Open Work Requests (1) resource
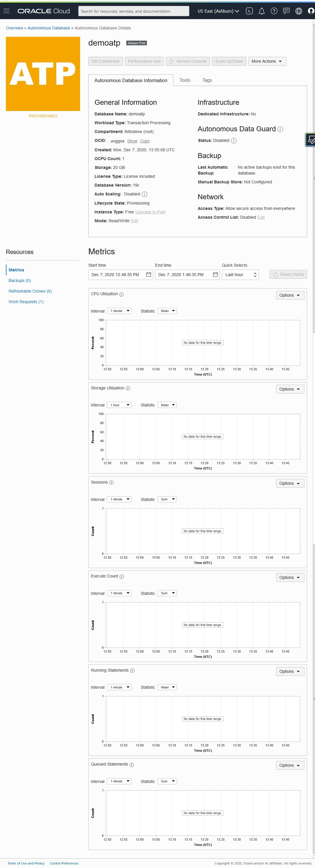 (26, 302)
